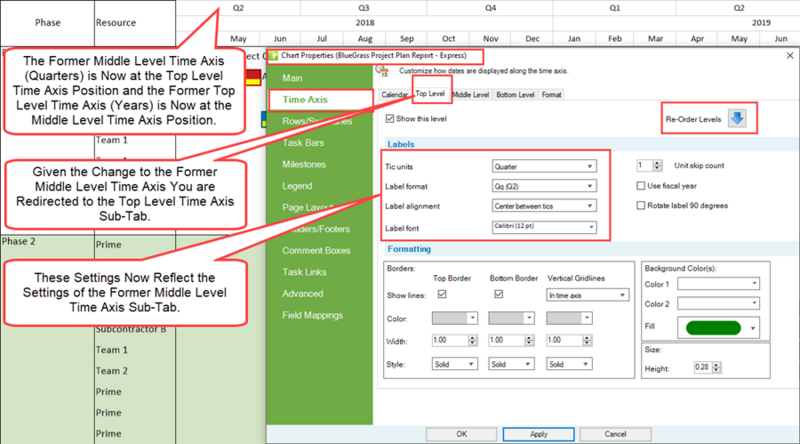
Task: Click the Phase 2 row label
Action: coord(19,241)
